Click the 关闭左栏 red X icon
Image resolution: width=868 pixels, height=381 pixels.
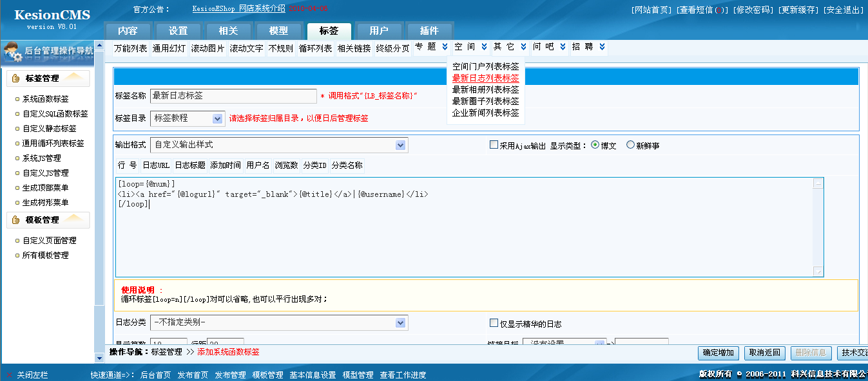(x=9, y=375)
